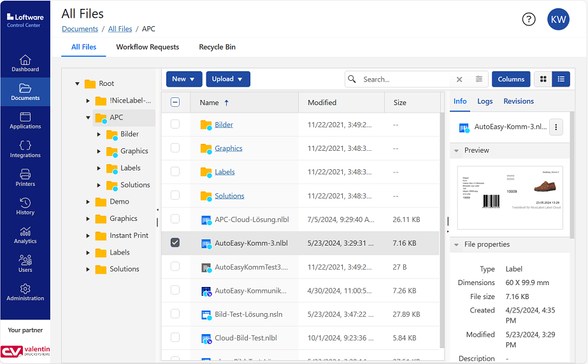Uncheck the AutoEasy-Komm-3.nlbl file checkbox
Viewport: 588px width, 364px height.
pos(176,243)
